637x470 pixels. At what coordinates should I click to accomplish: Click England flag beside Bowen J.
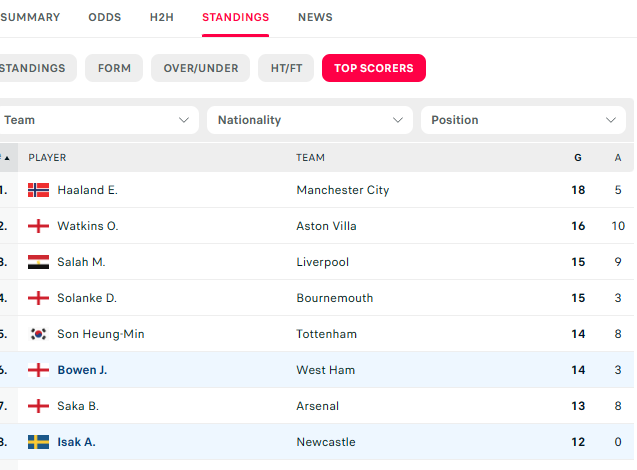pyautogui.click(x=38, y=370)
